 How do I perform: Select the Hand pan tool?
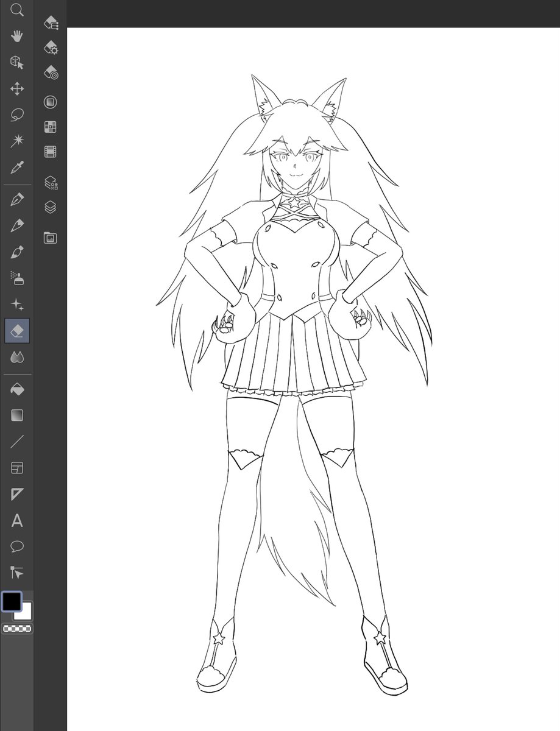17,36
